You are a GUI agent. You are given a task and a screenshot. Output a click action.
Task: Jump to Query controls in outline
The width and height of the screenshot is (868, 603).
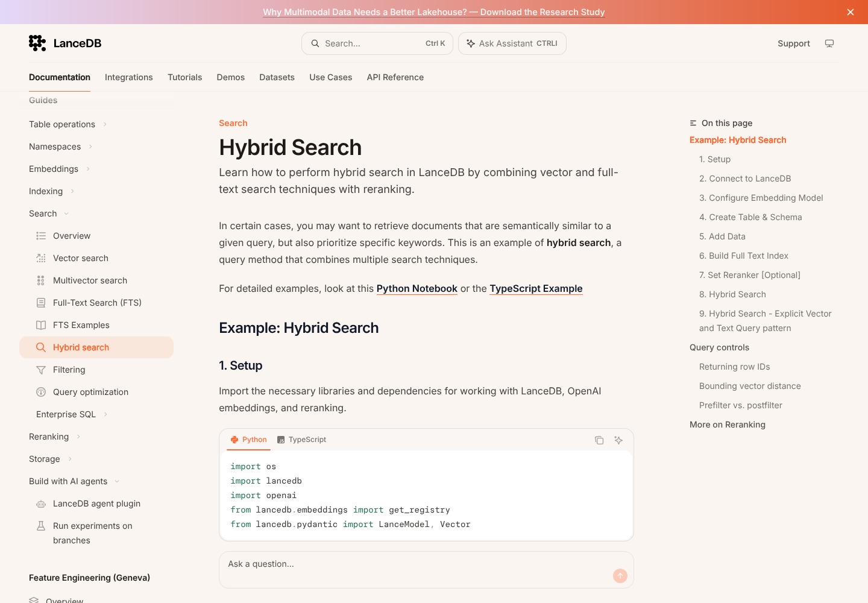[720, 347]
